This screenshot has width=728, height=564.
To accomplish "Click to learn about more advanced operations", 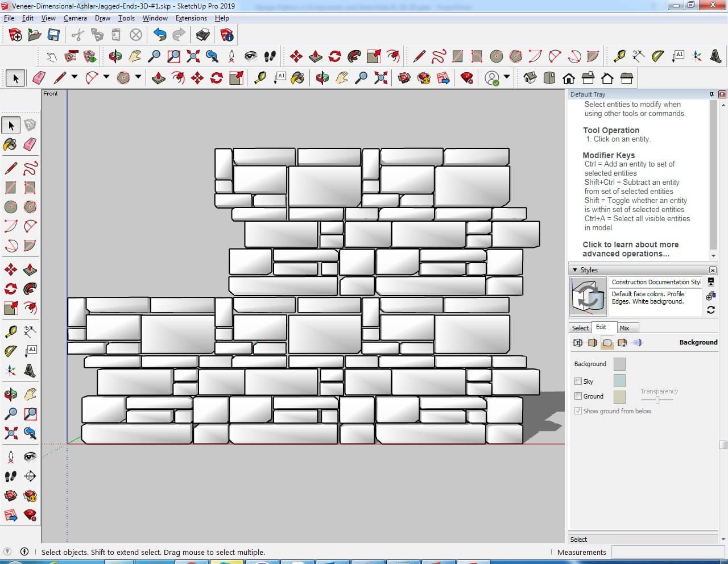I will tap(630, 249).
